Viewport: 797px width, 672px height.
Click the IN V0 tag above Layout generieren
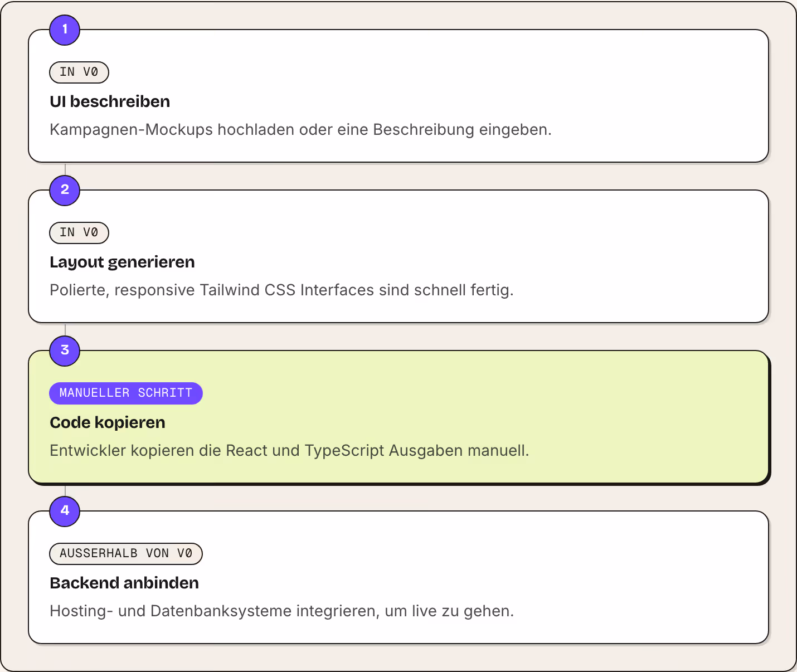79,232
